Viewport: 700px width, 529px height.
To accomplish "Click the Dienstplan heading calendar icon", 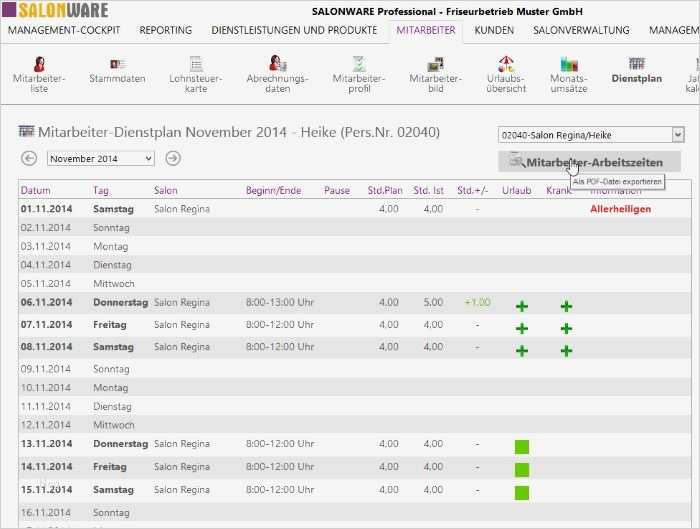I will [x=26, y=132].
